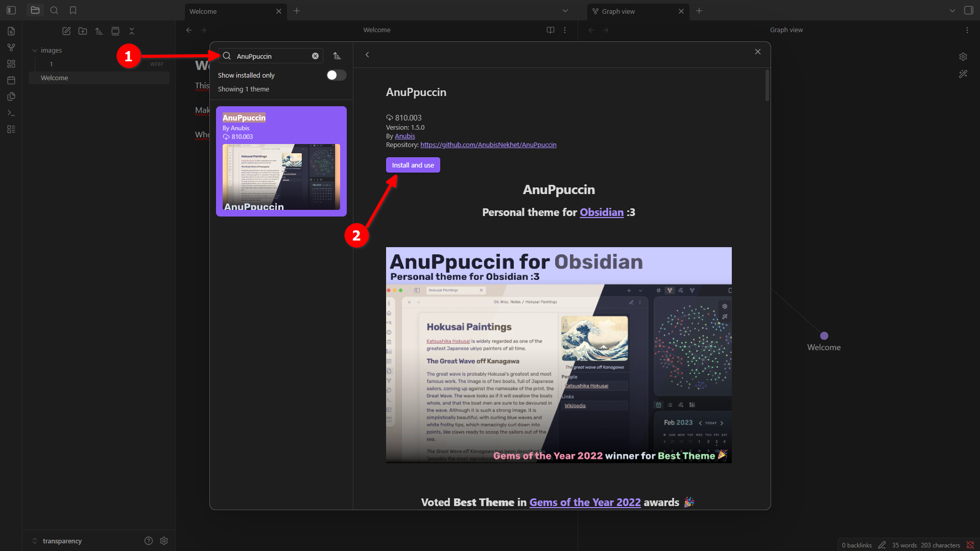Image resolution: width=980 pixels, height=551 pixels.
Task: Open command palette ribbon icon
Action: click(x=11, y=113)
